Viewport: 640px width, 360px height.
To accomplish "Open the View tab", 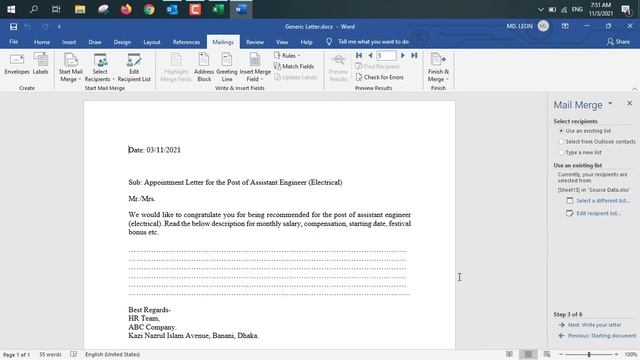I will [x=282, y=42].
